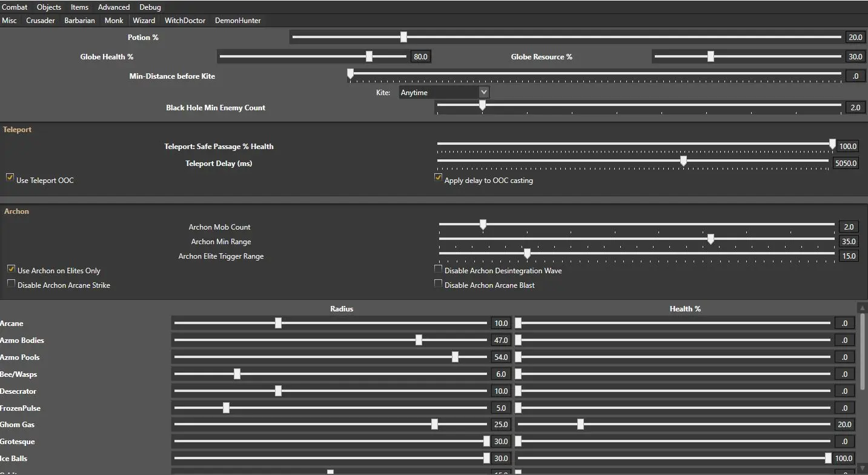Image resolution: width=868 pixels, height=475 pixels.
Task: Toggle Apply delay to OOC casting
Action: tap(438, 178)
